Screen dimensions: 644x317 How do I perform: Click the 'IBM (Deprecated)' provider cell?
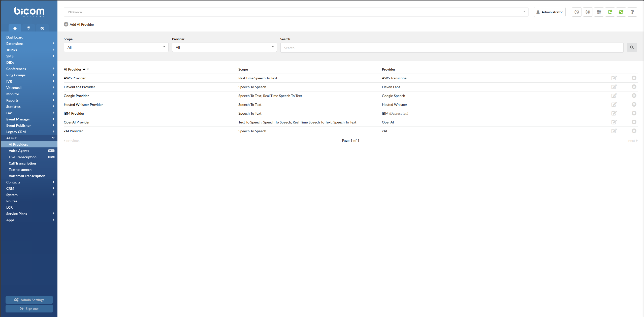(395, 113)
